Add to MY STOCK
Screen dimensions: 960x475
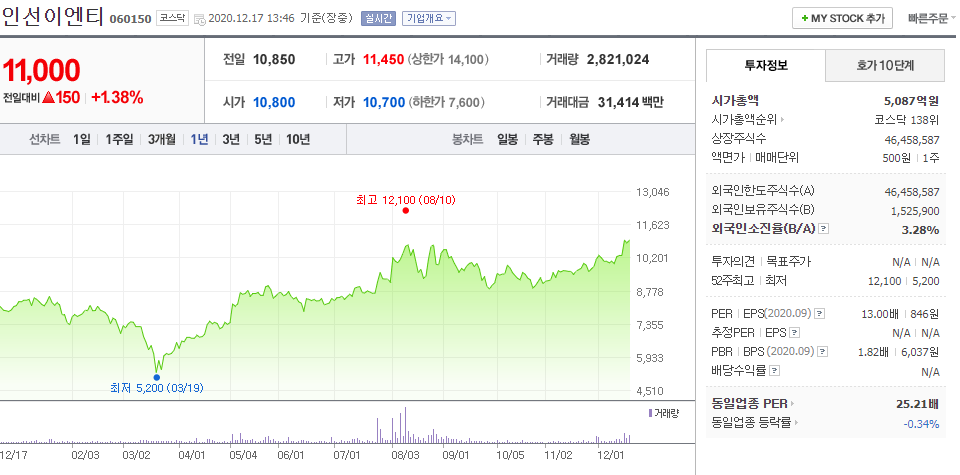tap(842, 18)
